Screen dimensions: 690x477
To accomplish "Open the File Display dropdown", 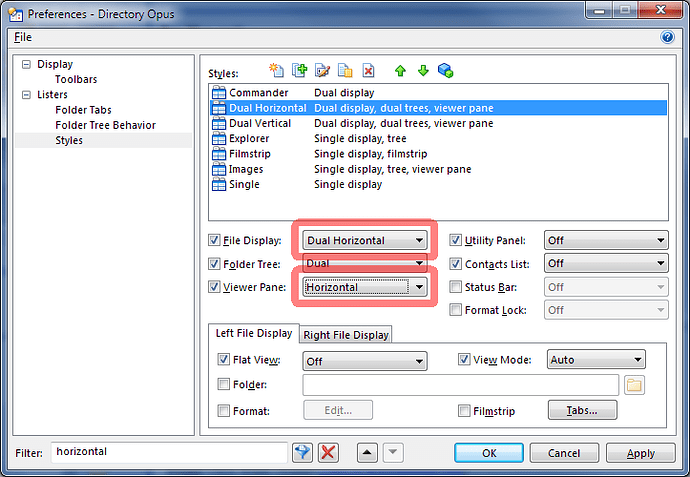I will pos(366,240).
